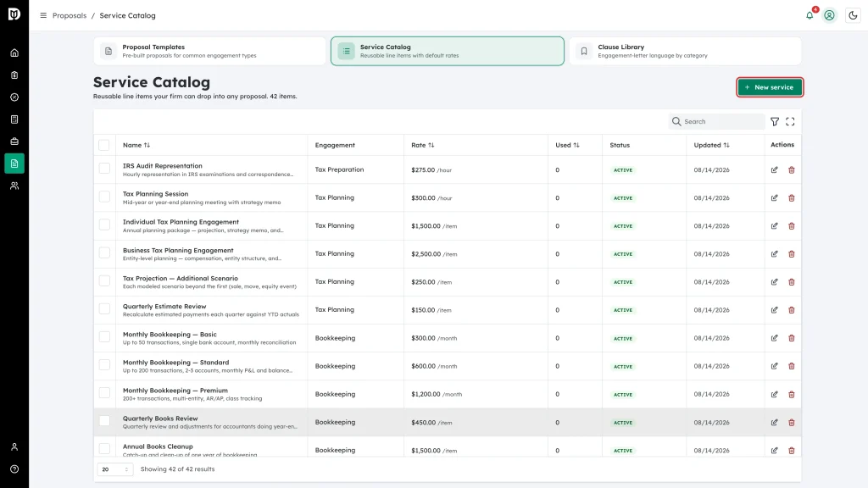The image size is (868, 488).
Task: Delete Monthly Bookkeeping — Basic service
Action: tap(792, 338)
